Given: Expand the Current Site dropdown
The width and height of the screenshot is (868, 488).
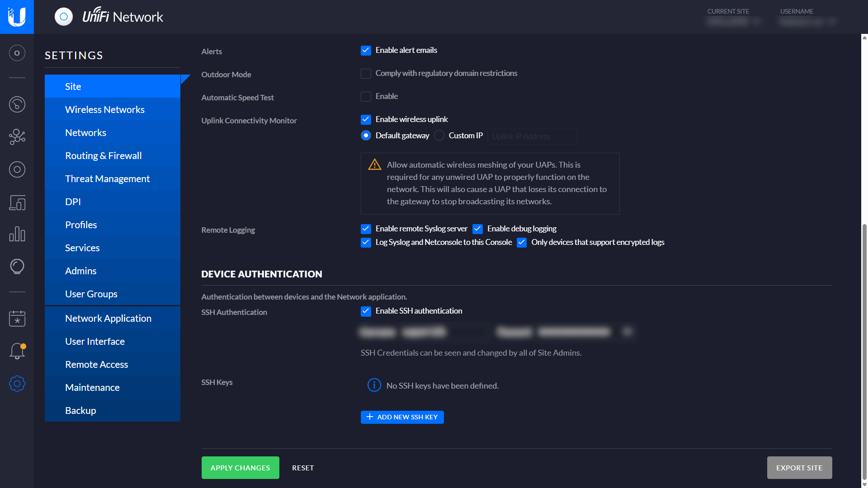Looking at the screenshot, I should click(x=733, y=21).
